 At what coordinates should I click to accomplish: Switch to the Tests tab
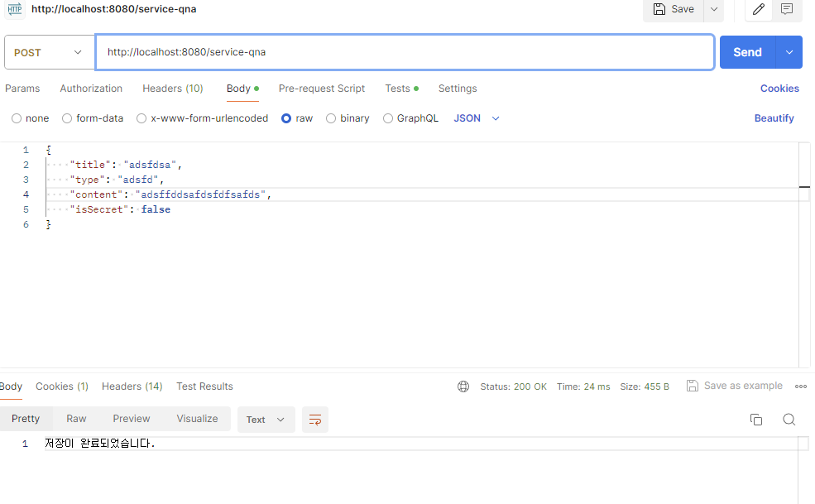tap(401, 89)
